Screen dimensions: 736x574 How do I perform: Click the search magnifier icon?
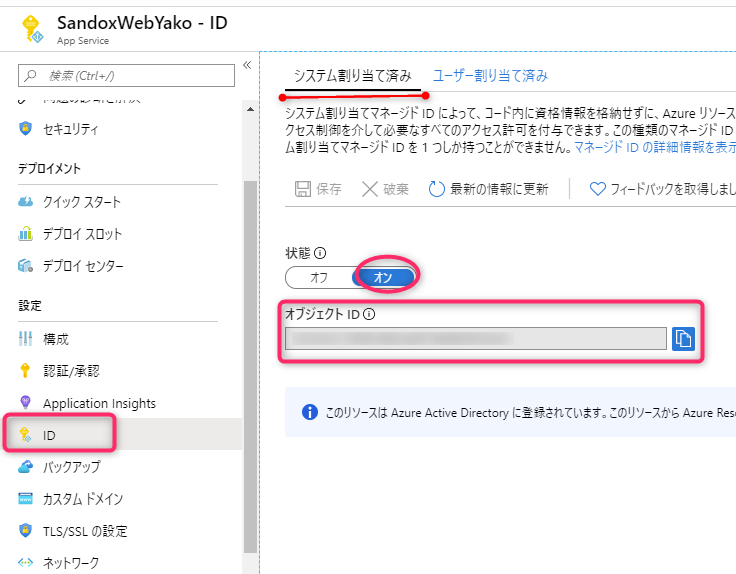click(x=31, y=75)
